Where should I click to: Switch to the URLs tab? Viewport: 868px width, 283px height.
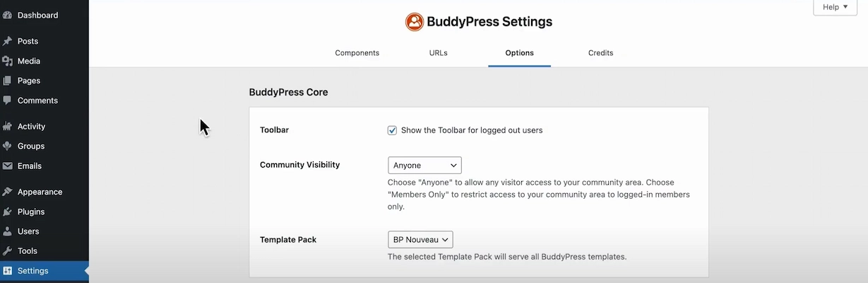438,53
